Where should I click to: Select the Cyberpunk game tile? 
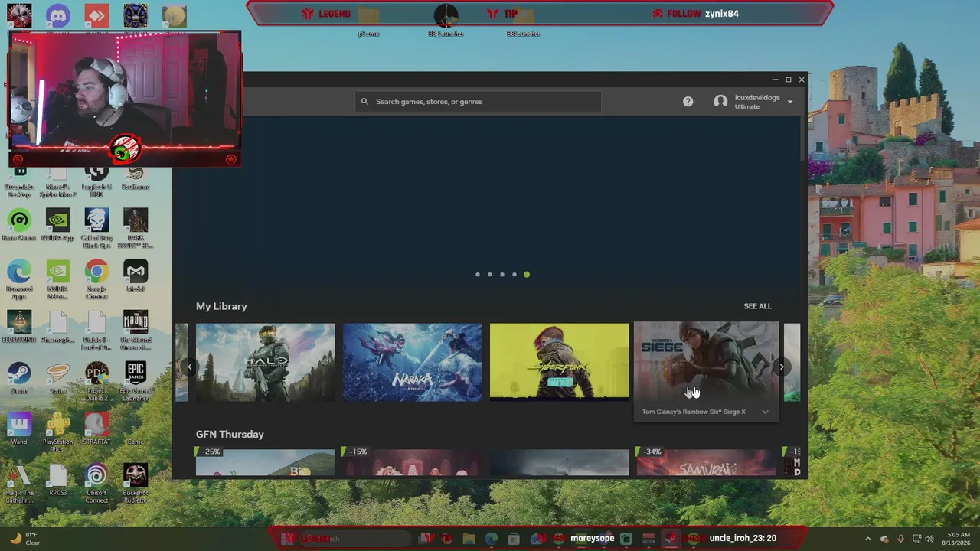[559, 362]
